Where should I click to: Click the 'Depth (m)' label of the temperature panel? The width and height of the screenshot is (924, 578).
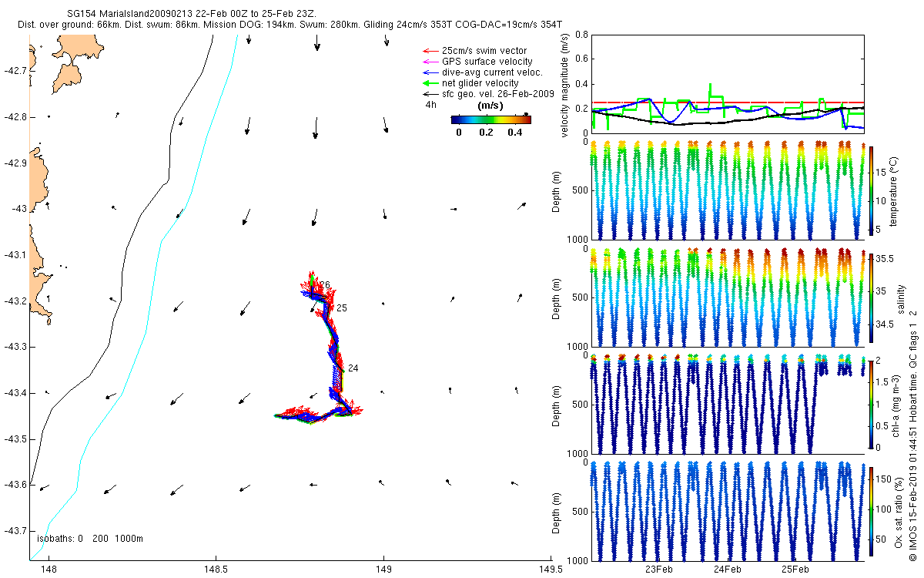tap(556, 190)
